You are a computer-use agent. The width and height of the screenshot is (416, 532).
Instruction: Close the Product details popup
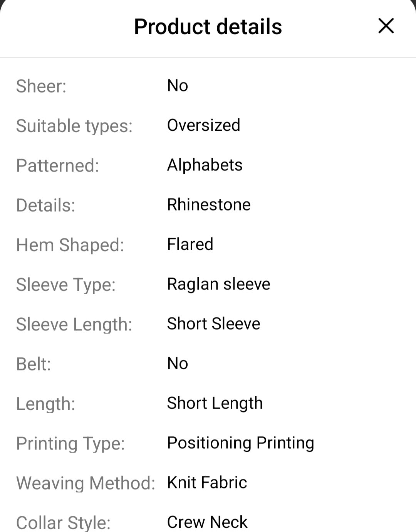click(x=386, y=26)
